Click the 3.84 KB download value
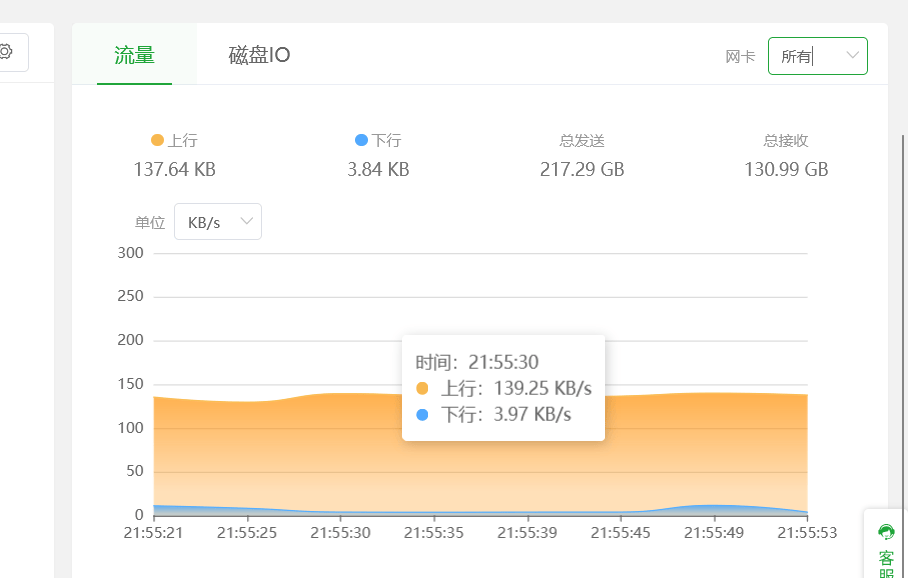908x578 pixels. [x=378, y=170]
